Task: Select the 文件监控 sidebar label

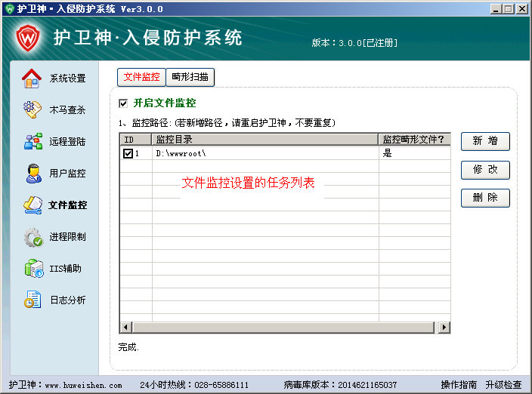Action: [67, 205]
